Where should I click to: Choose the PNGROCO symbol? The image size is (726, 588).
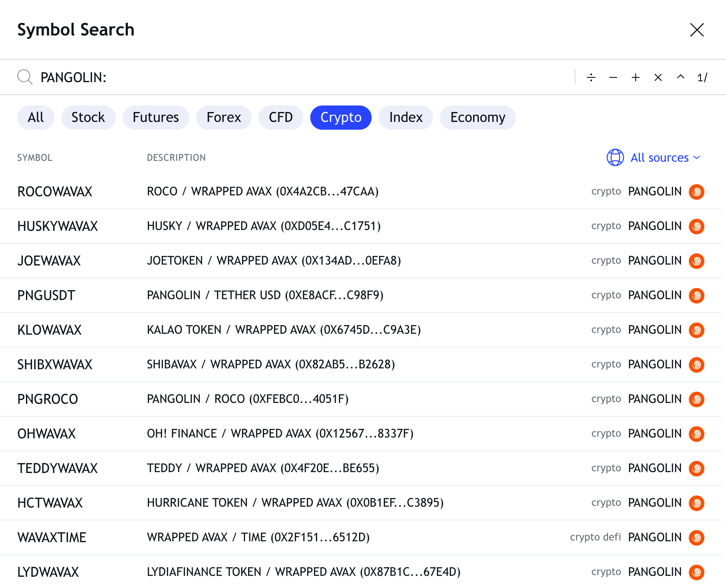point(48,399)
